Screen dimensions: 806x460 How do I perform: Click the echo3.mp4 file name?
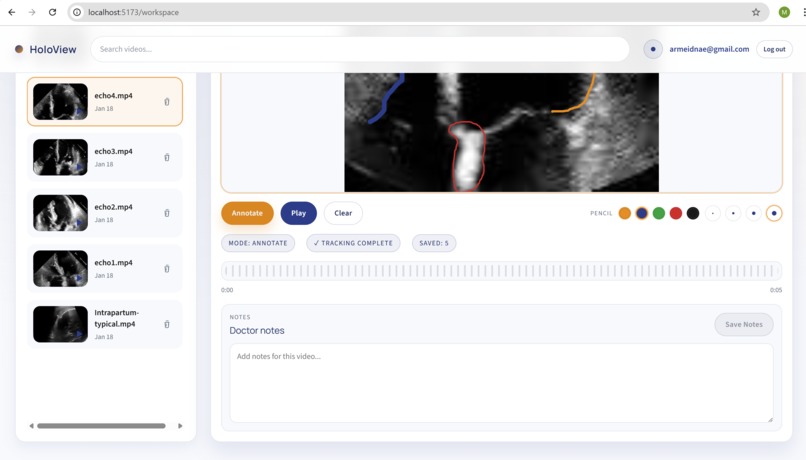pos(114,151)
